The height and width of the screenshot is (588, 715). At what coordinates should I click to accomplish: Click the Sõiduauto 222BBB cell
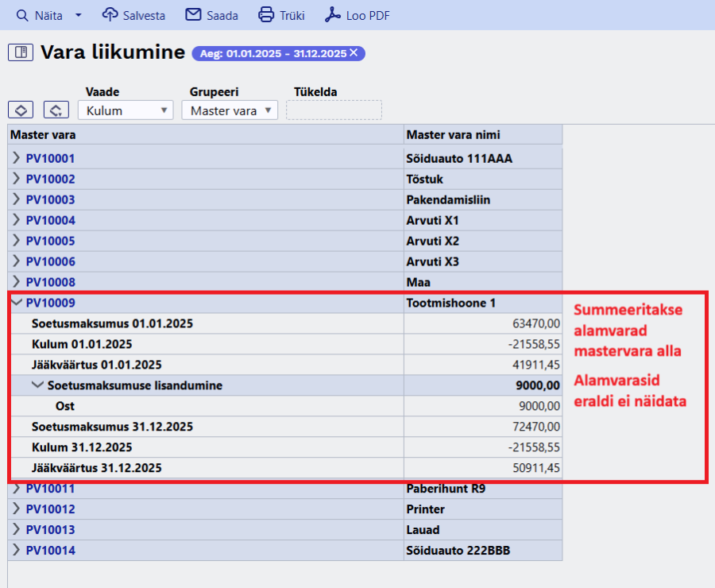pos(483,550)
